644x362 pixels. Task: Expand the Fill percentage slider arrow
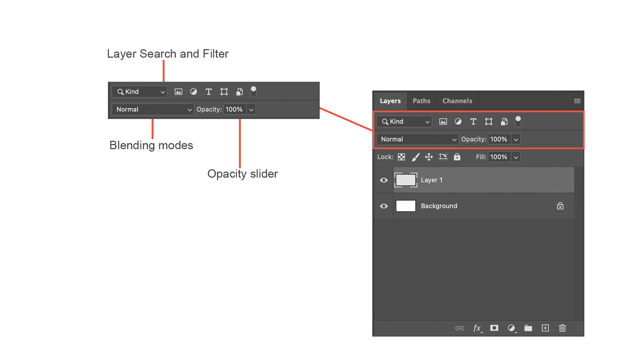point(516,157)
